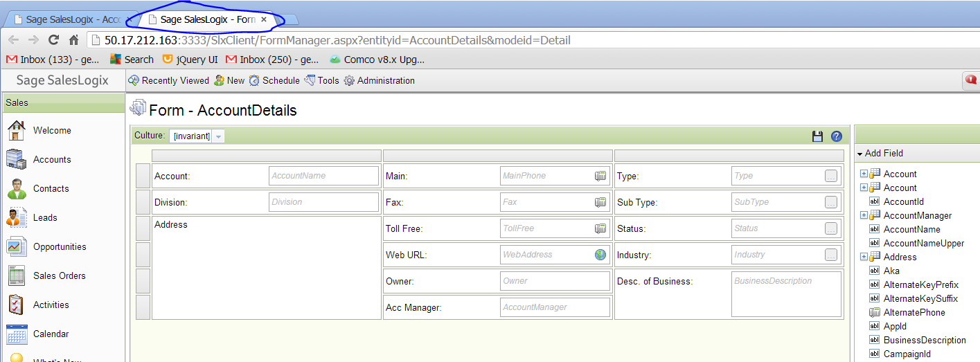Click the Save form floppy disk icon
980x362 pixels.
coord(817,136)
